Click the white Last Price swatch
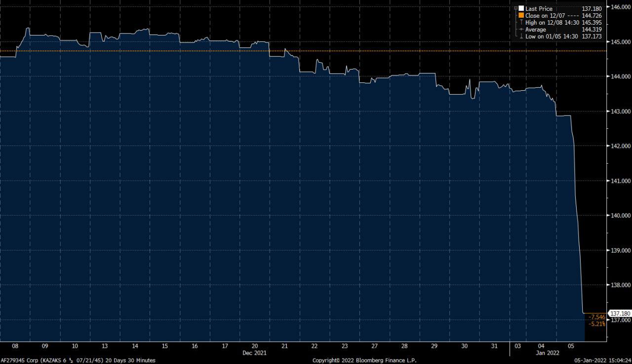The width and height of the screenshot is (632, 364). click(x=521, y=8)
